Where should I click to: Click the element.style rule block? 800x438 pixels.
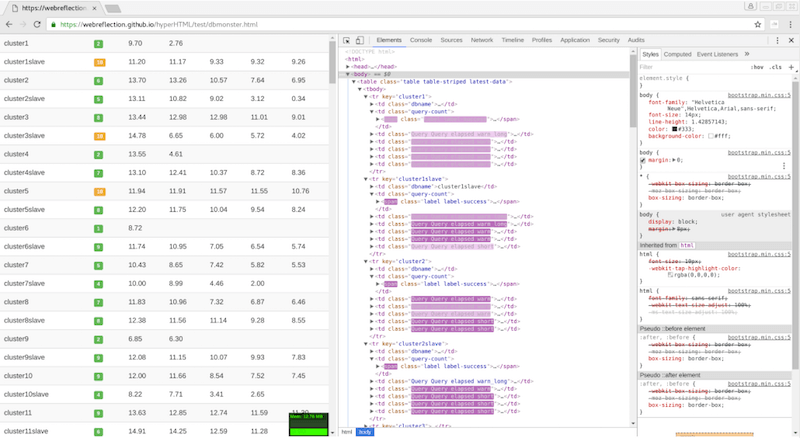pos(714,82)
